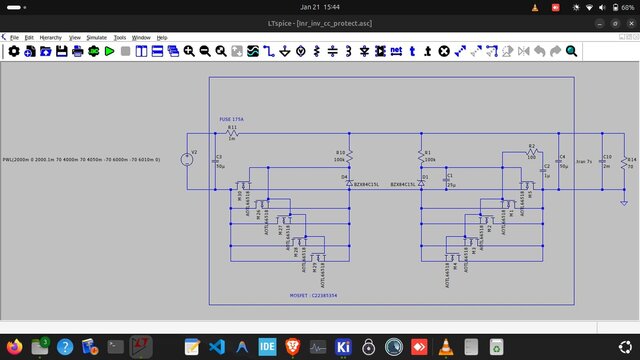Open the File menu

(14, 38)
